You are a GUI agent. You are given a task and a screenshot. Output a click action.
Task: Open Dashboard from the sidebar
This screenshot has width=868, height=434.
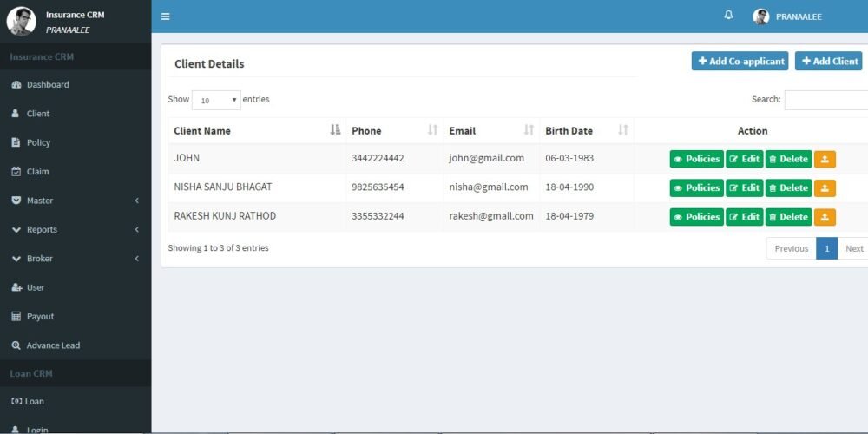click(48, 84)
